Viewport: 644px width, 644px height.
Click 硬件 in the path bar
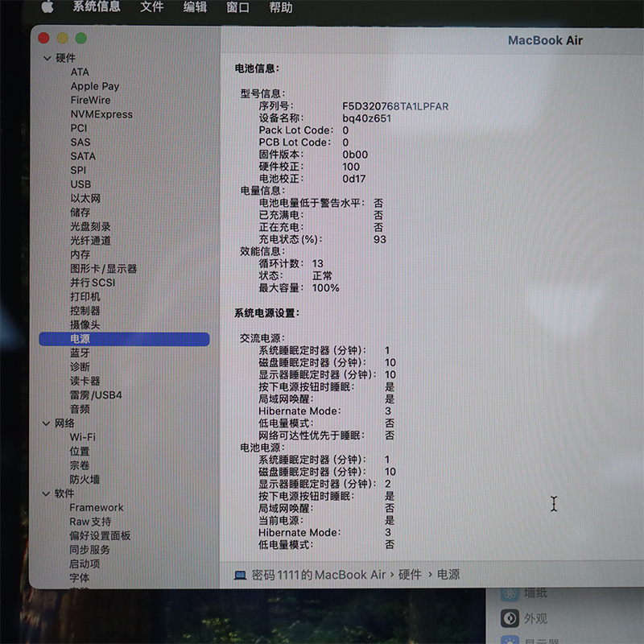410,575
